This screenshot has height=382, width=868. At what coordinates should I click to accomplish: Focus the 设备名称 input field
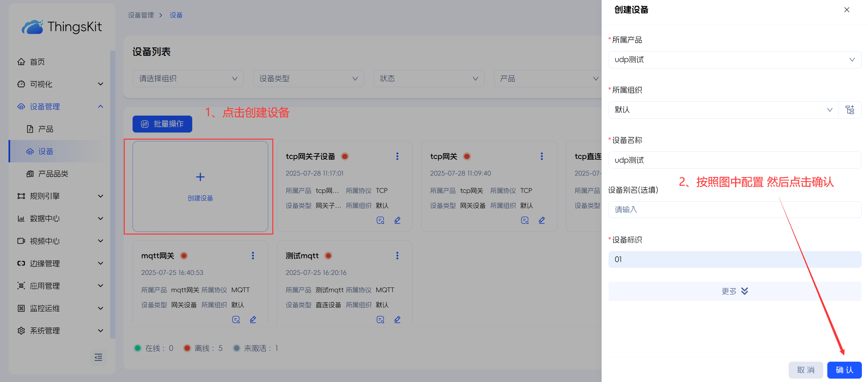(735, 160)
